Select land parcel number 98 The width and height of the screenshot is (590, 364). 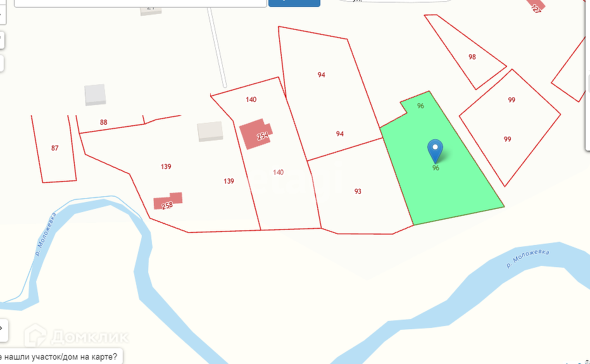(472, 57)
